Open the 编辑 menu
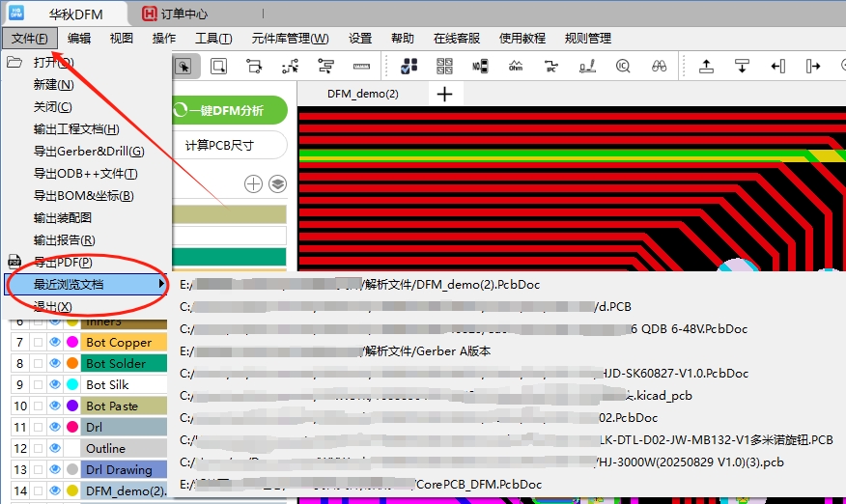Image resolution: width=846 pixels, height=504 pixels. (x=79, y=39)
